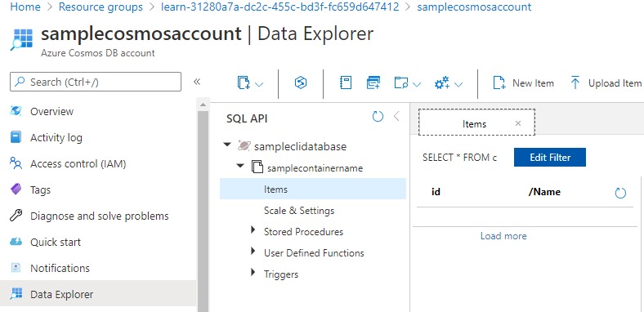The height and width of the screenshot is (312, 644).
Task: Collapse the sampleclidatabase node arrow
Action: pyautogui.click(x=226, y=145)
